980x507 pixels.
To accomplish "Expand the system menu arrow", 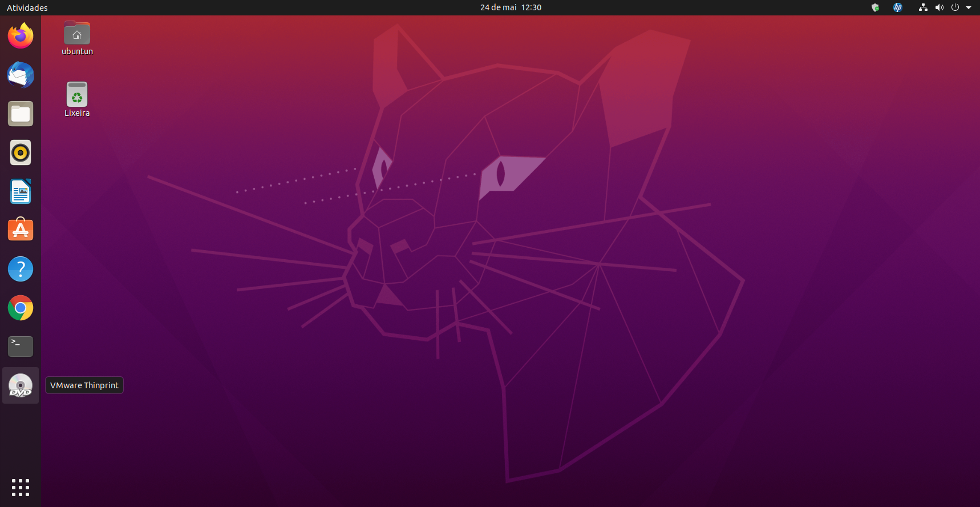I will click(x=969, y=7).
